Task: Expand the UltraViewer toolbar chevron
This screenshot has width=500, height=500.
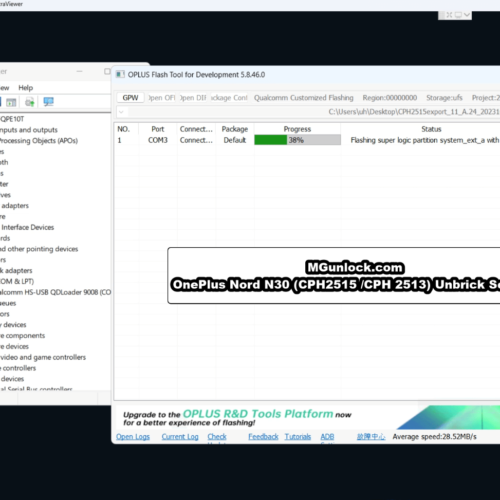Action: coord(467,15)
